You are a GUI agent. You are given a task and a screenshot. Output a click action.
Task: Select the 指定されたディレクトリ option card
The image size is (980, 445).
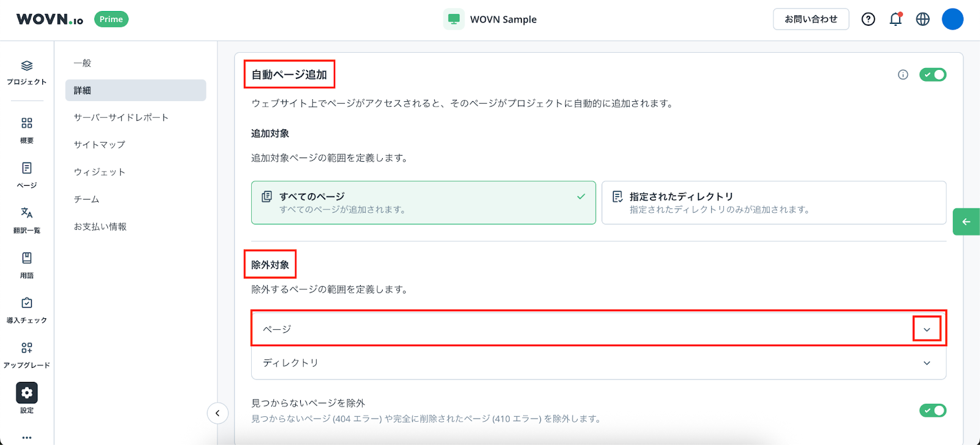click(x=774, y=203)
